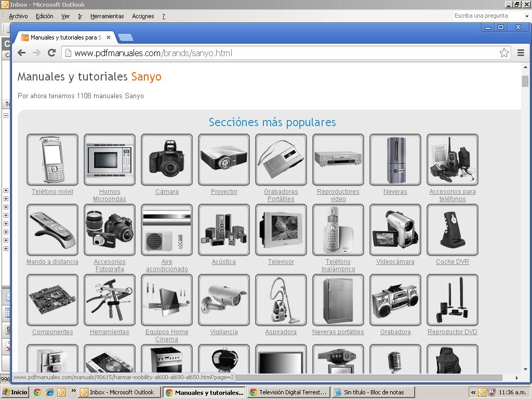Click the barbecue grill image in the bottom row
Image resolution: width=532 pixels, height=399 pixels.
(x=224, y=359)
